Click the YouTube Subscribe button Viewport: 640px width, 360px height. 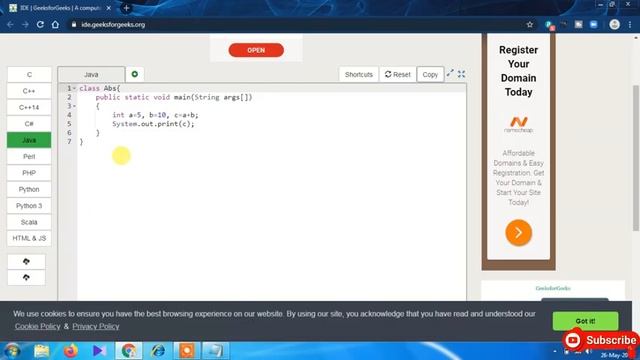tap(601, 340)
